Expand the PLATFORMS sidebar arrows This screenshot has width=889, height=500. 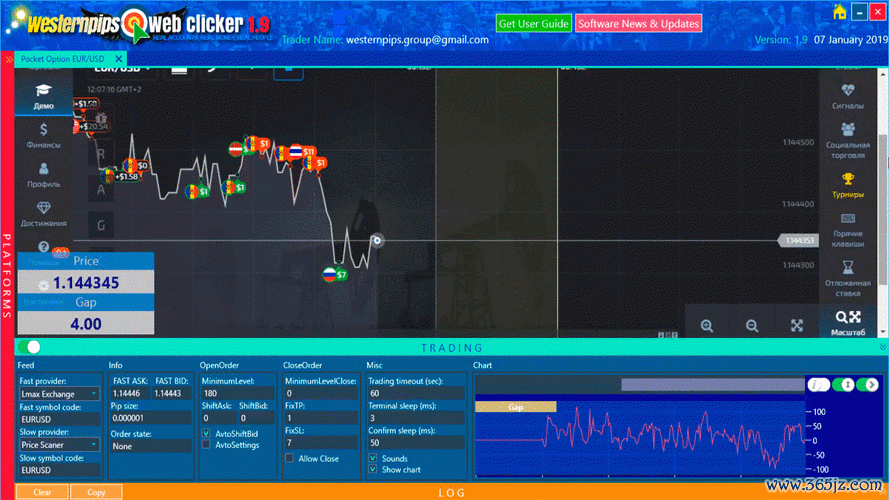[x=8, y=59]
